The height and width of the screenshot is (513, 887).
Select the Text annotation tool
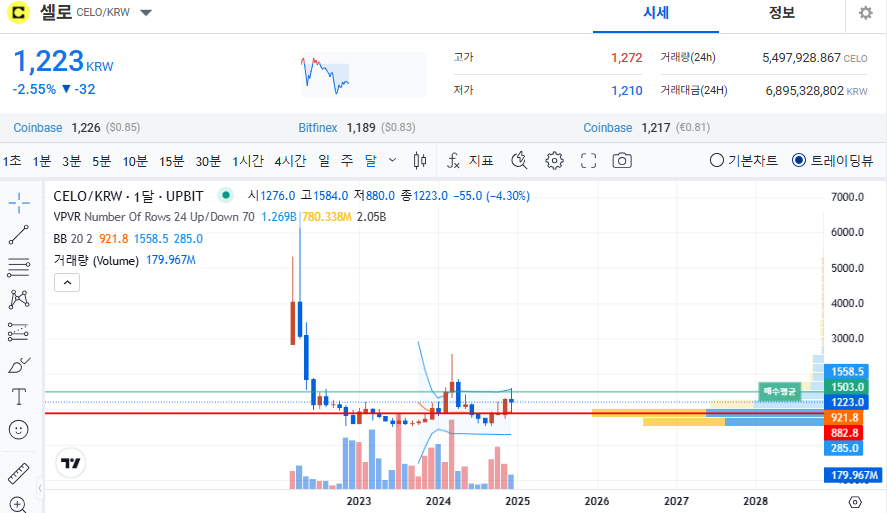pyautogui.click(x=19, y=397)
